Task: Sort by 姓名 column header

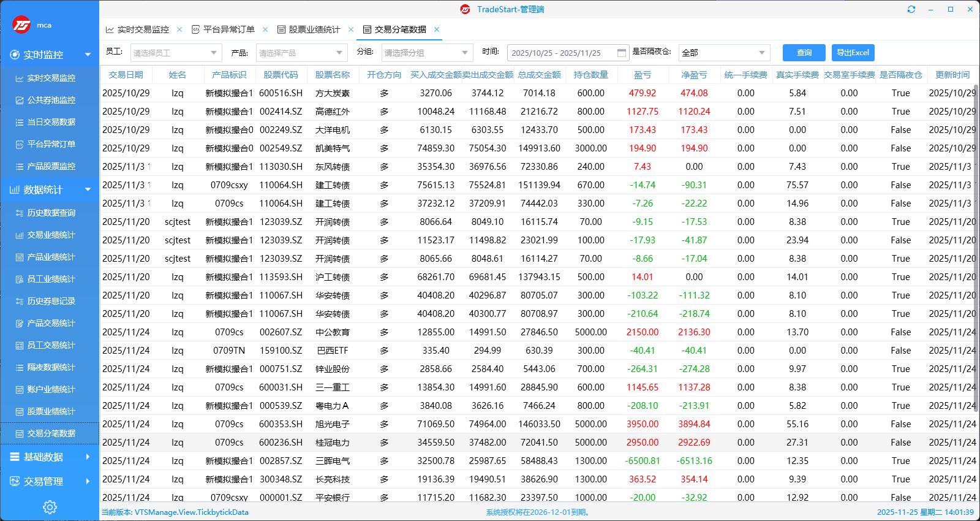Action: point(178,75)
